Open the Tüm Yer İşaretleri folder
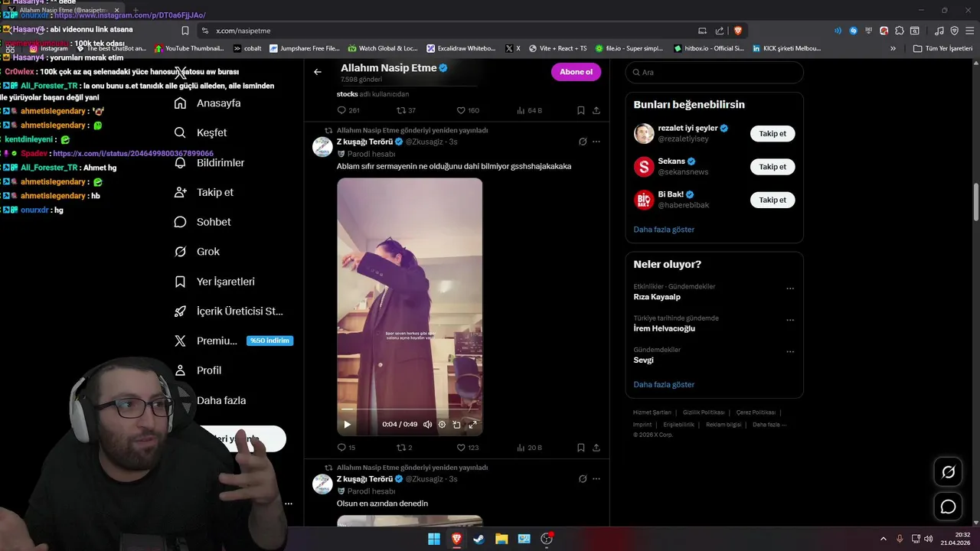Image resolution: width=980 pixels, height=551 pixels. point(942,48)
